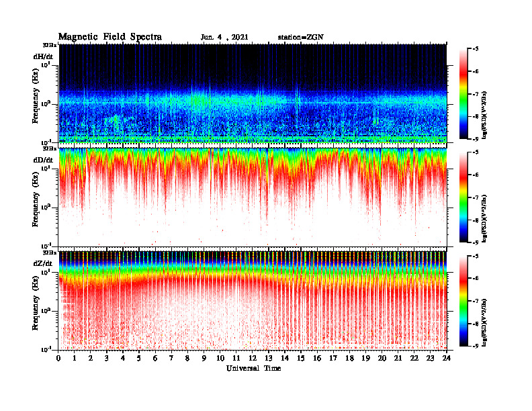Click hour tick label 11 on time axis
The height and width of the screenshot is (411, 532).
tap(236, 358)
